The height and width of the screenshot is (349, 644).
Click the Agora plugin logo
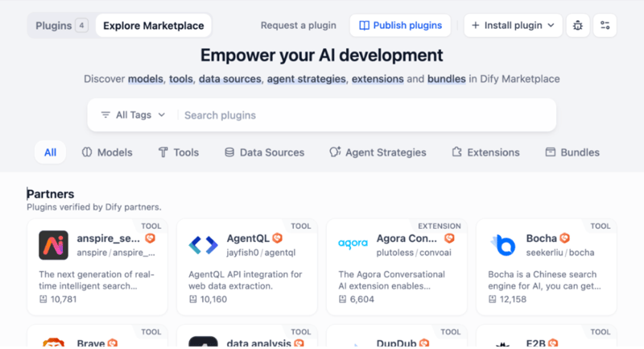[353, 245]
